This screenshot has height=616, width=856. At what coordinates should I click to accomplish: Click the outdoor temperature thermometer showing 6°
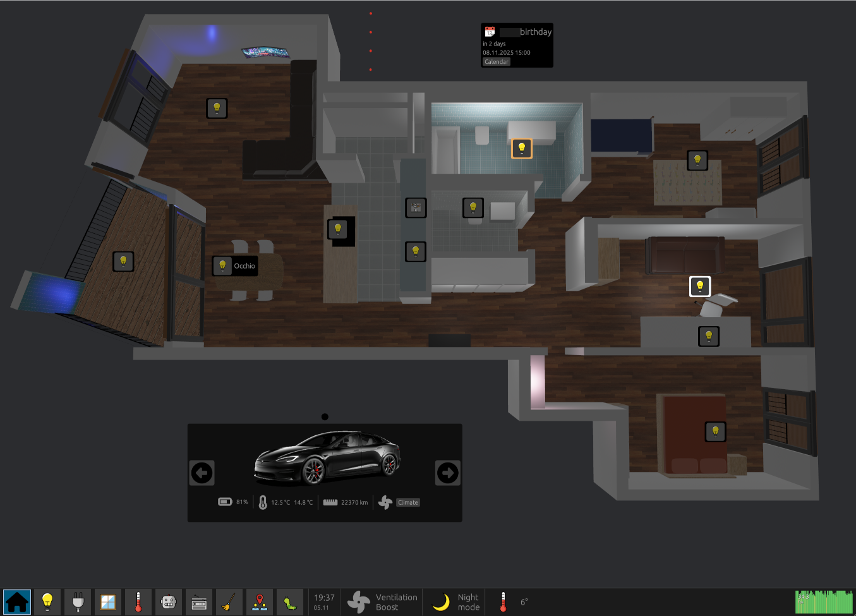[x=503, y=601]
